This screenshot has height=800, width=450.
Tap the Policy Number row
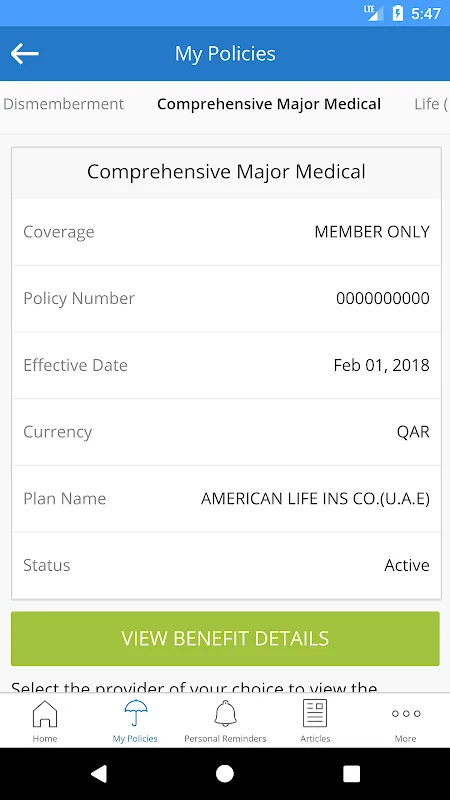(226, 298)
